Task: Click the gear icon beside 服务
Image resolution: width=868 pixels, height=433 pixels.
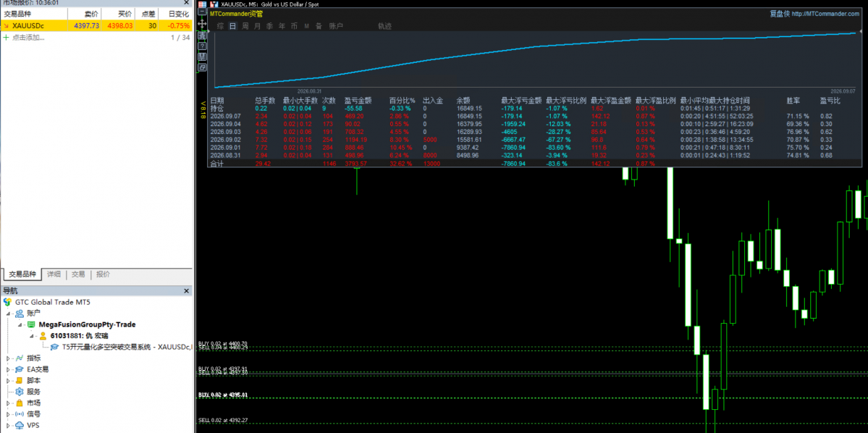Action: (20, 392)
